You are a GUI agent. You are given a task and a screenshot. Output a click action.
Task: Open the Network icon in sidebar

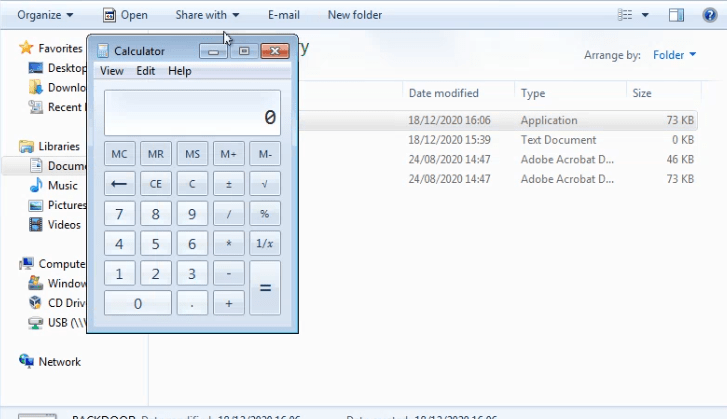pos(26,362)
